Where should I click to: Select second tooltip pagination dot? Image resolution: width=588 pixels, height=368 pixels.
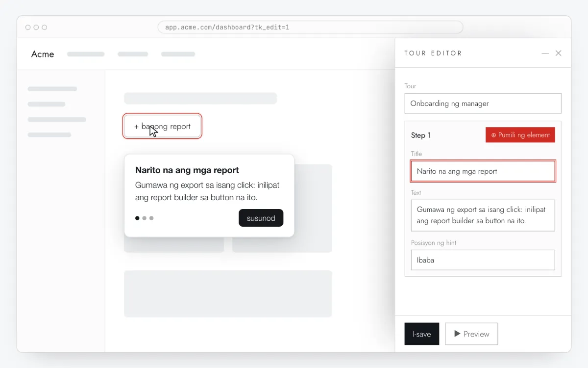click(145, 218)
